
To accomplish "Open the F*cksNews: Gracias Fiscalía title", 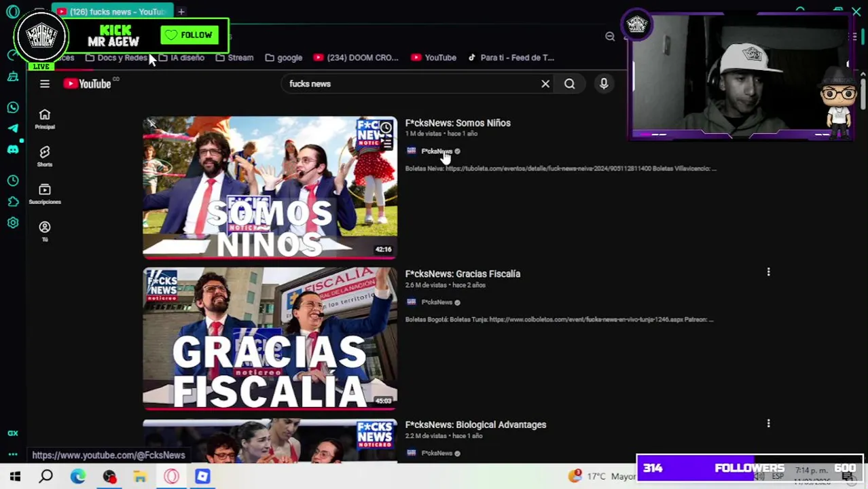I will pos(463,274).
